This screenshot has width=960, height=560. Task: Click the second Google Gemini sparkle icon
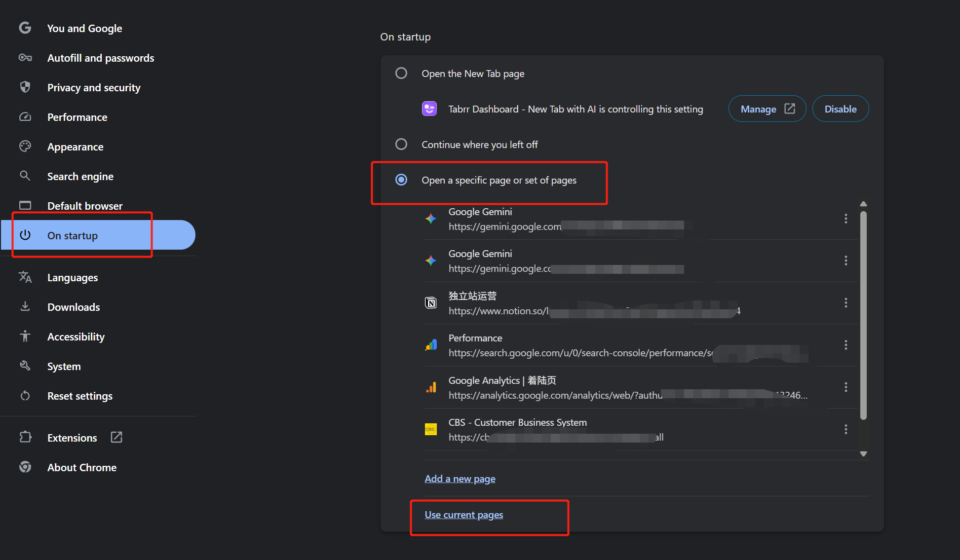[x=431, y=261]
